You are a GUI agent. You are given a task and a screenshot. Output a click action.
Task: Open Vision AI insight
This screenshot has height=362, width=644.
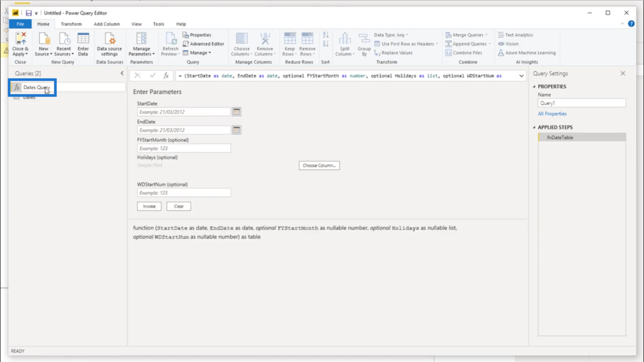pos(508,44)
